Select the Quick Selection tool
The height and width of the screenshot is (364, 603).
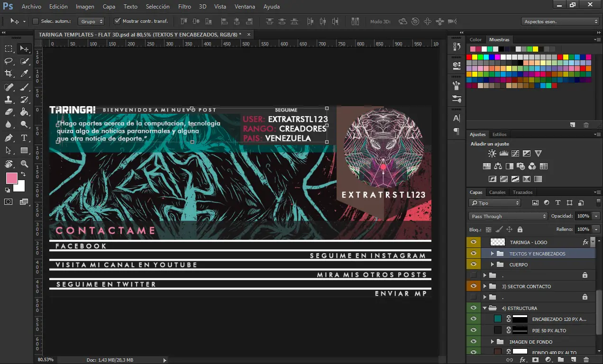pyautogui.click(x=24, y=61)
